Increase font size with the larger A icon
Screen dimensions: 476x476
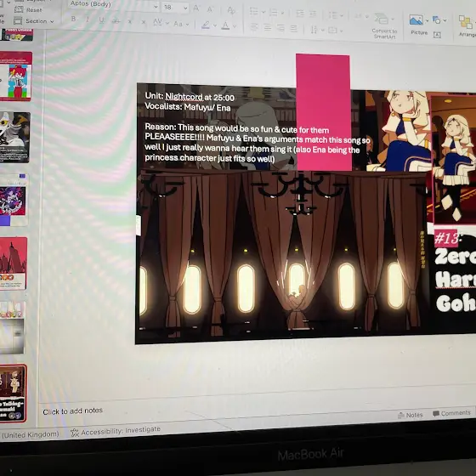coord(196,8)
